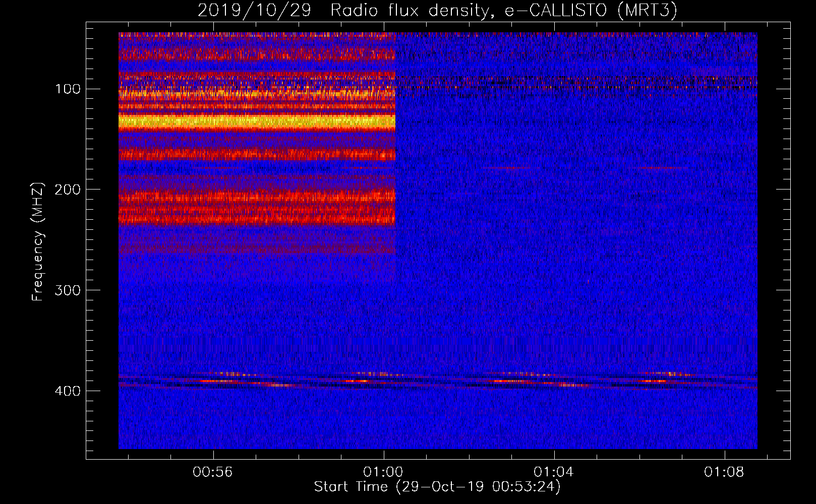
Task: Click the 00:56 time tick label
Action: click(x=213, y=472)
